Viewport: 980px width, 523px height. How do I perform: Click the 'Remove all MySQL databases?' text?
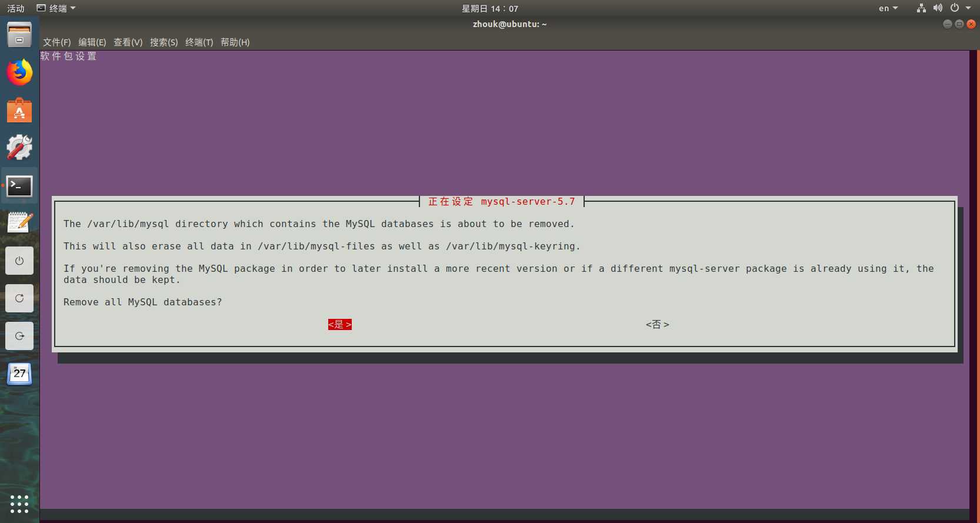click(x=143, y=302)
